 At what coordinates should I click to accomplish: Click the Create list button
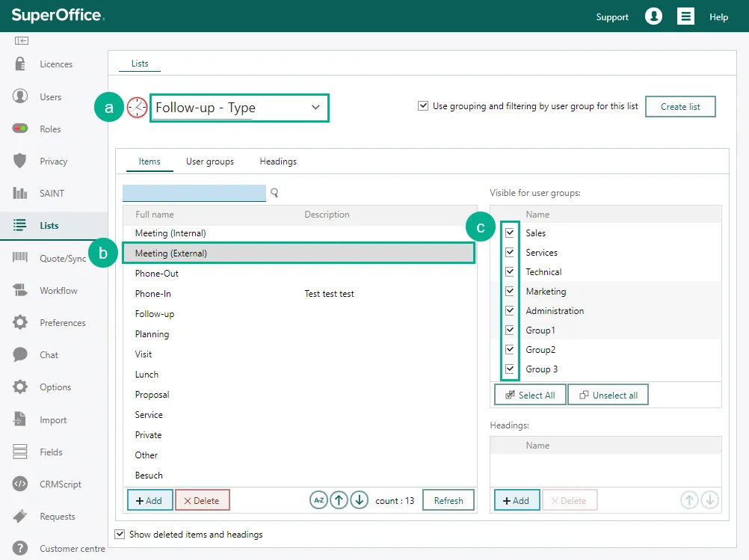pyautogui.click(x=680, y=107)
